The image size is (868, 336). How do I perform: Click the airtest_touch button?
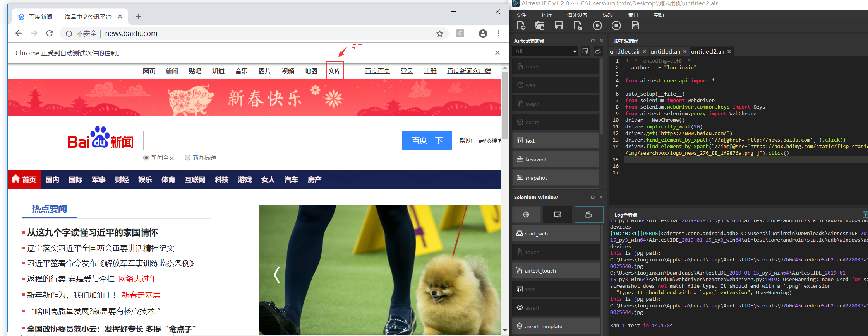coord(556,271)
